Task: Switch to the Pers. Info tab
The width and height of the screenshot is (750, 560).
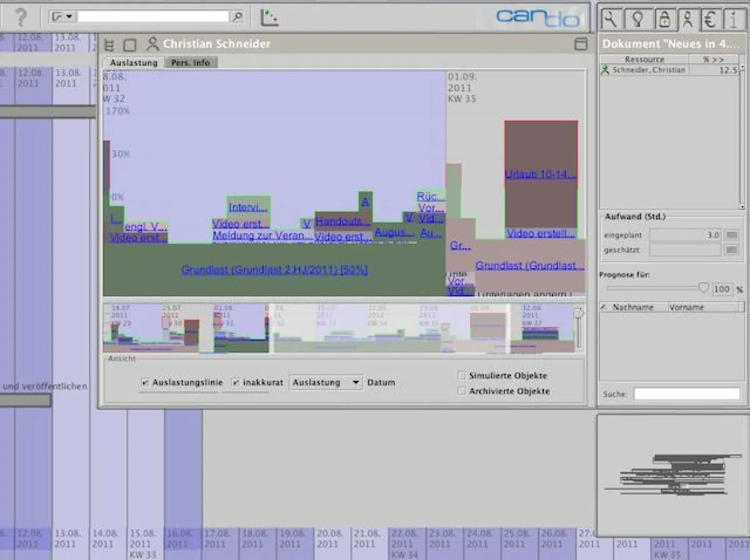Action: point(192,62)
